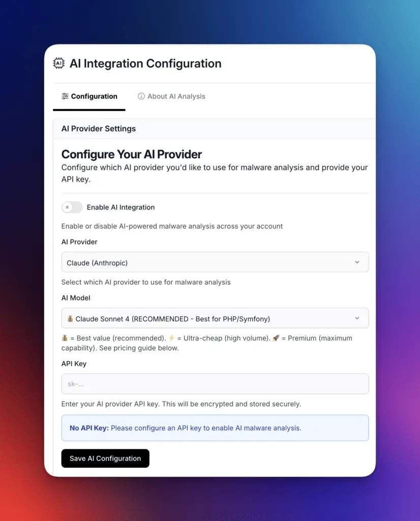This screenshot has height=521, width=420.
Task: Open the About AI Analysis tab
Action: point(172,96)
